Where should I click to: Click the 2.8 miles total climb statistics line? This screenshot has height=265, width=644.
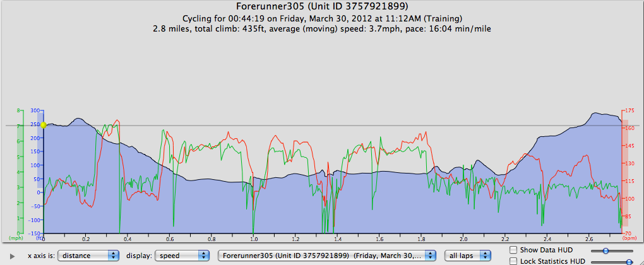(323, 29)
